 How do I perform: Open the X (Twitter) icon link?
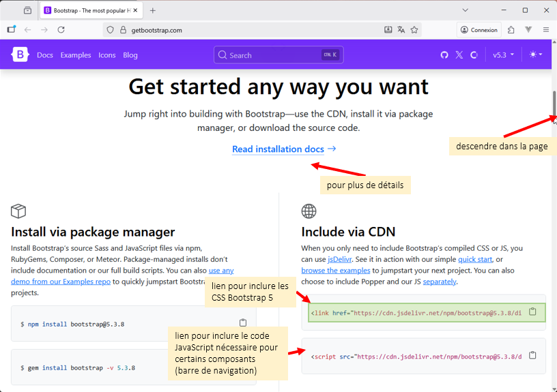(459, 55)
